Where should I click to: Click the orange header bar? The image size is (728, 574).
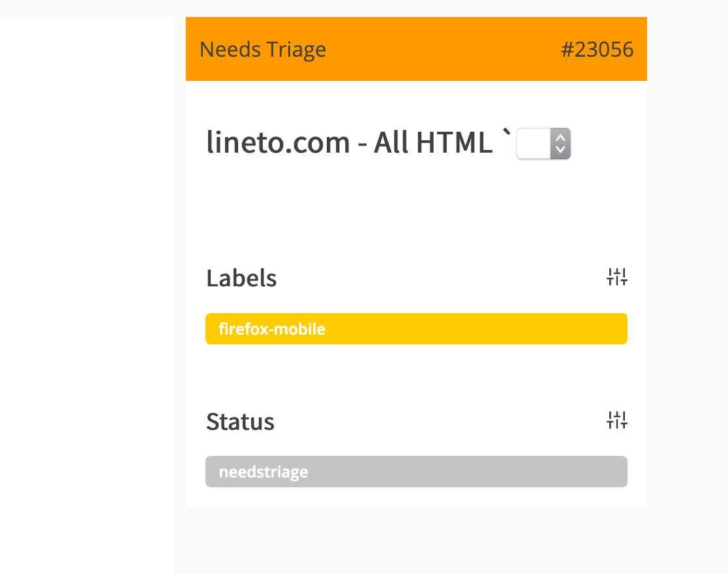[416, 49]
